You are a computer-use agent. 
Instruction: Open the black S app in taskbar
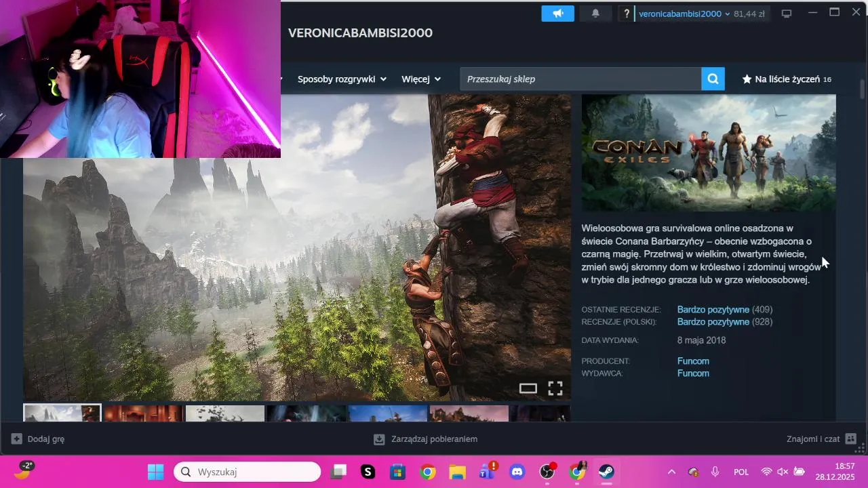pyautogui.click(x=368, y=472)
